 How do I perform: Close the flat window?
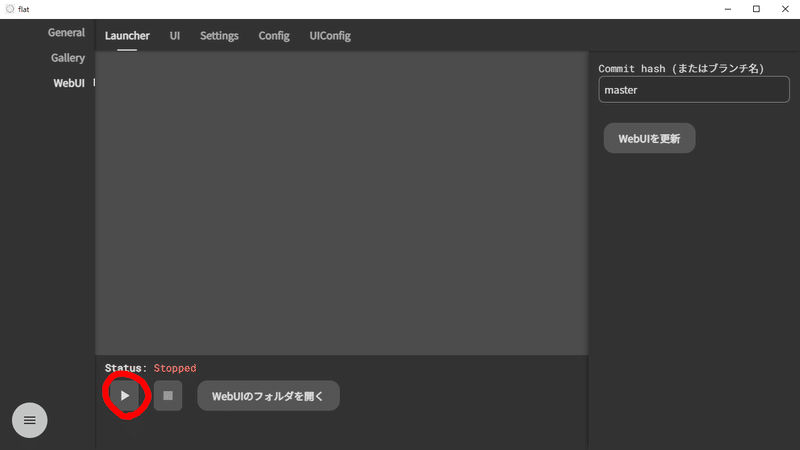[x=786, y=9]
